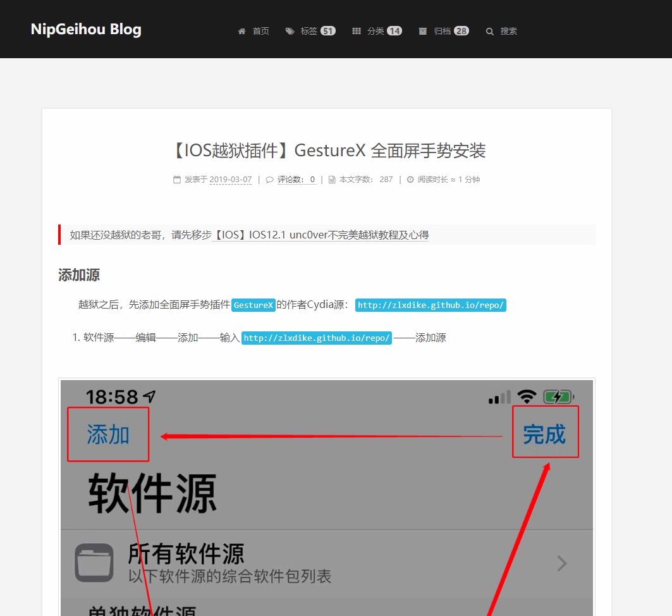This screenshot has height=616, width=672.
Task: Click the grid categories icon
Action: point(357,31)
